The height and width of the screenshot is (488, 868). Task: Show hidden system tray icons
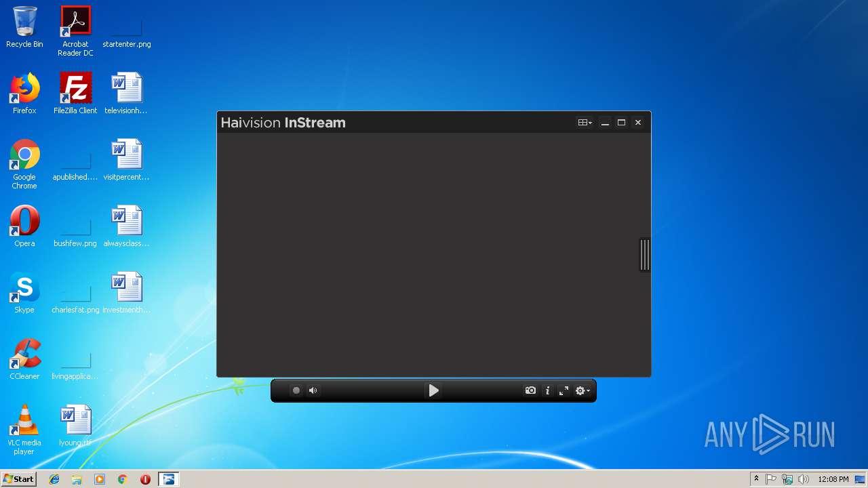tap(757, 479)
